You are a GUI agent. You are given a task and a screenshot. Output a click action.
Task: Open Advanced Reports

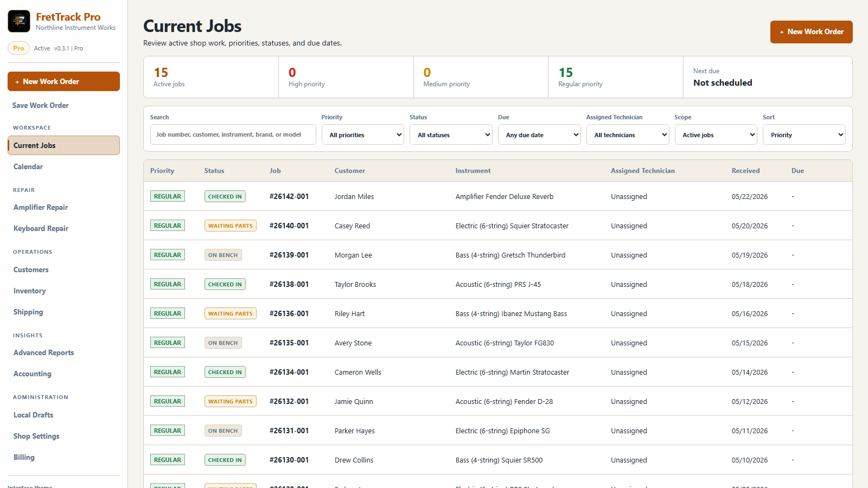coord(43,352)
